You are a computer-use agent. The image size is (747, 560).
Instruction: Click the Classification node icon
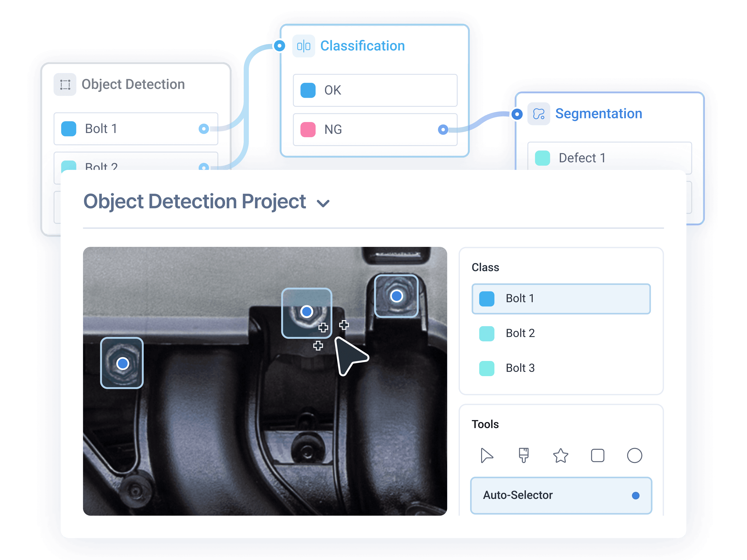pos(304,46)
